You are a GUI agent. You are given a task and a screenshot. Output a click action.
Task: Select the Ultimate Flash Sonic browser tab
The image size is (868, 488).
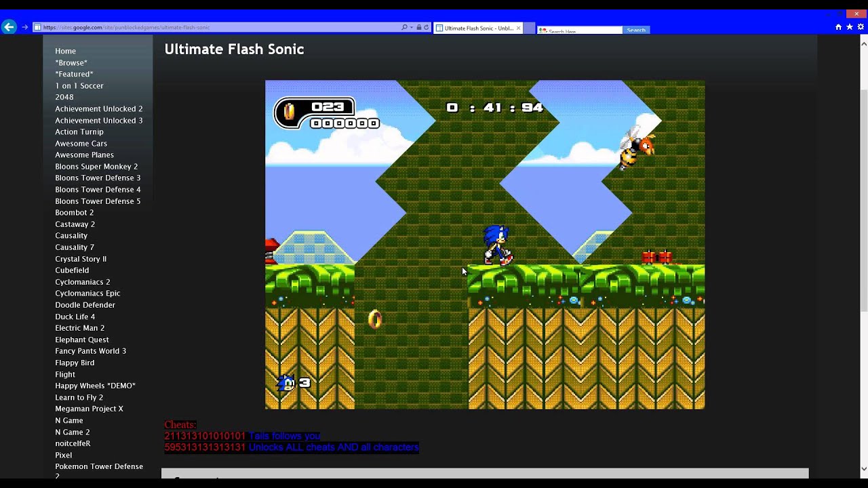tap(478, 28)
